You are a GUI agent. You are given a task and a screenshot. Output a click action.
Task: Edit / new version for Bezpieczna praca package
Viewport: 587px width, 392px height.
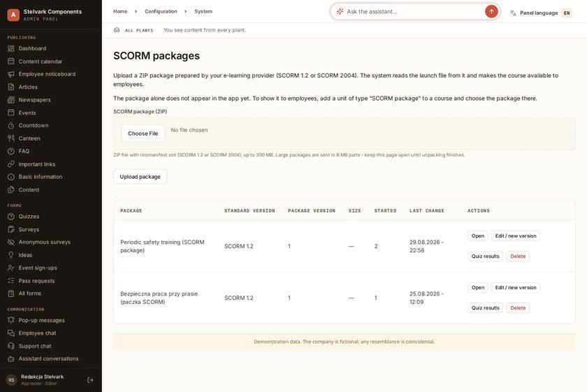click(516, 288)
